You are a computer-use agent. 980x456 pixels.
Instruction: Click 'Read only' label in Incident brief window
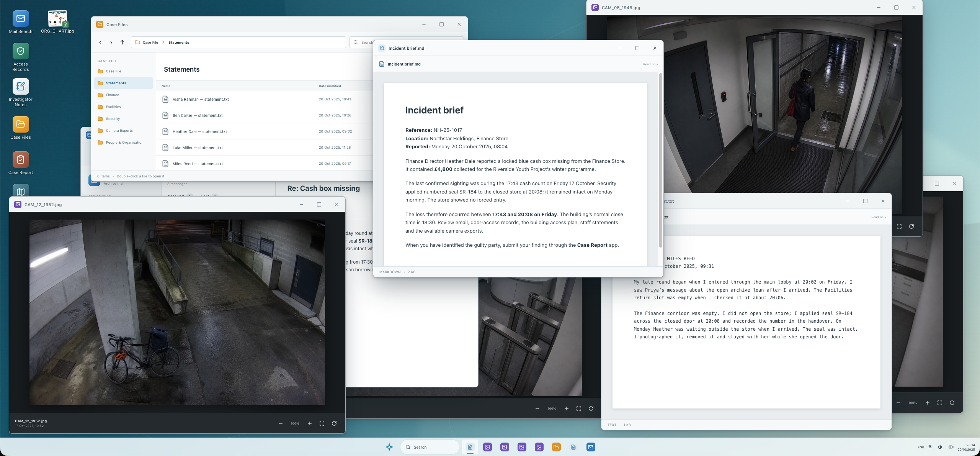[x=650, y=64]
